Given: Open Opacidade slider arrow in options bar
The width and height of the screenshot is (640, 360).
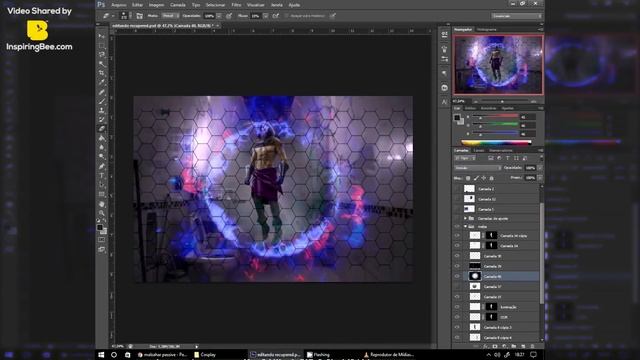Looking at the screenshot, I should [x=219, y=16].
